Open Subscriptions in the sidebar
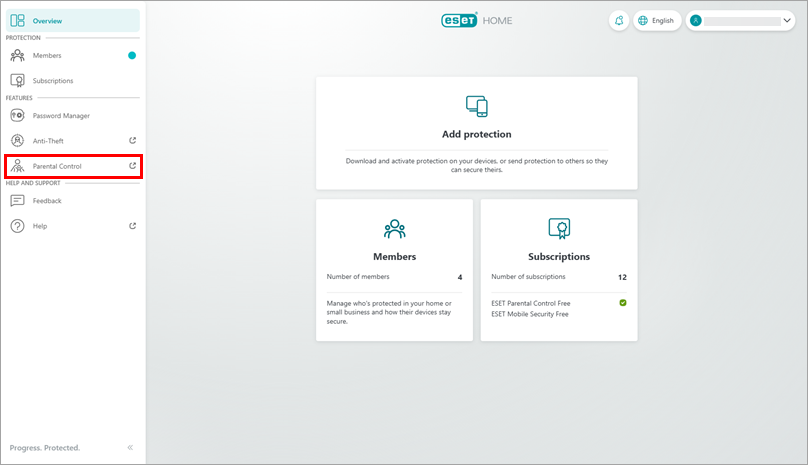Screen dimensions: 808x465 [52, 81]
